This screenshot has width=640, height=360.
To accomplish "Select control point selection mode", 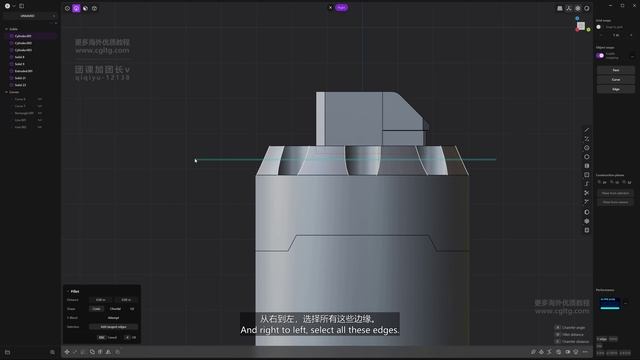I will [67, 8].
